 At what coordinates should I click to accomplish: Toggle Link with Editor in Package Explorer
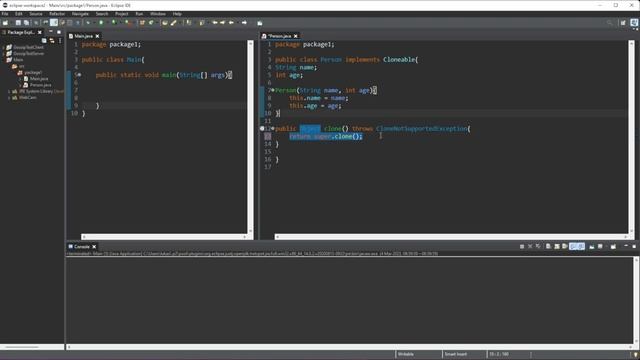[x=52, y=40]
